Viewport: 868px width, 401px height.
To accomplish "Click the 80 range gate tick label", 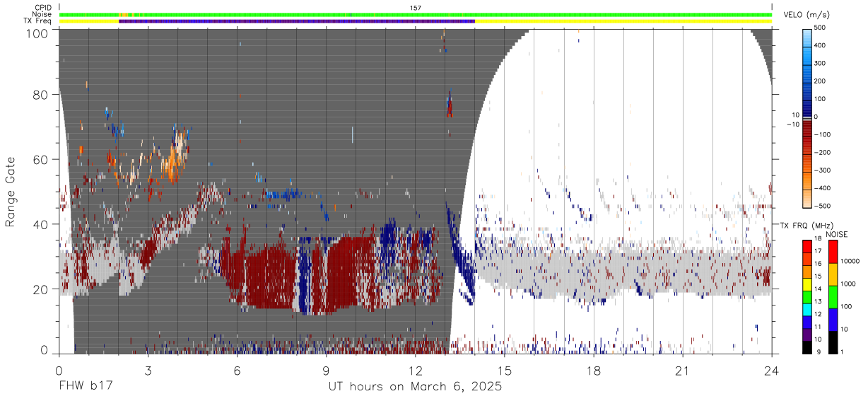I will coord(42,94).
